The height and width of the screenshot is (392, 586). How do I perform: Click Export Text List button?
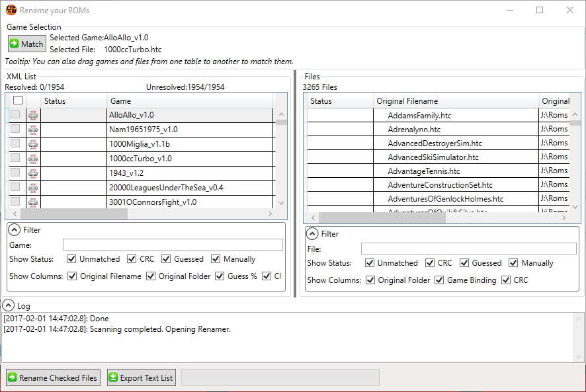[x=141, y=377]
